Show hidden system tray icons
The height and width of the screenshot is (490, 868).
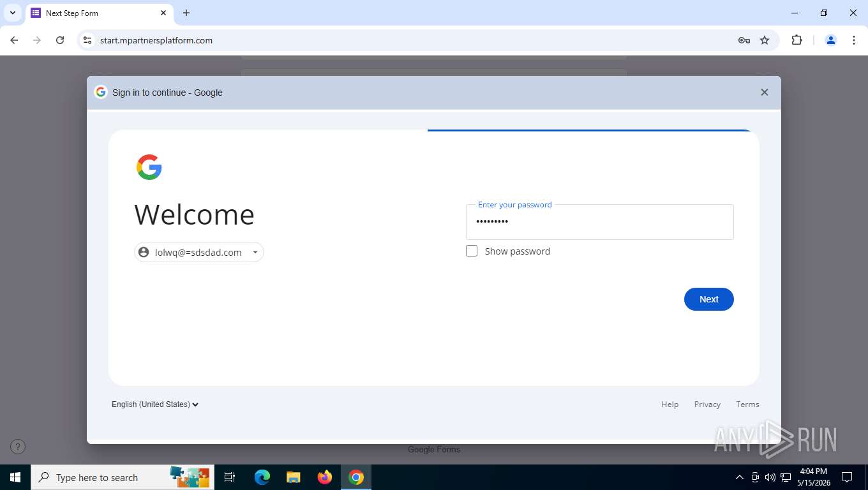740,477
